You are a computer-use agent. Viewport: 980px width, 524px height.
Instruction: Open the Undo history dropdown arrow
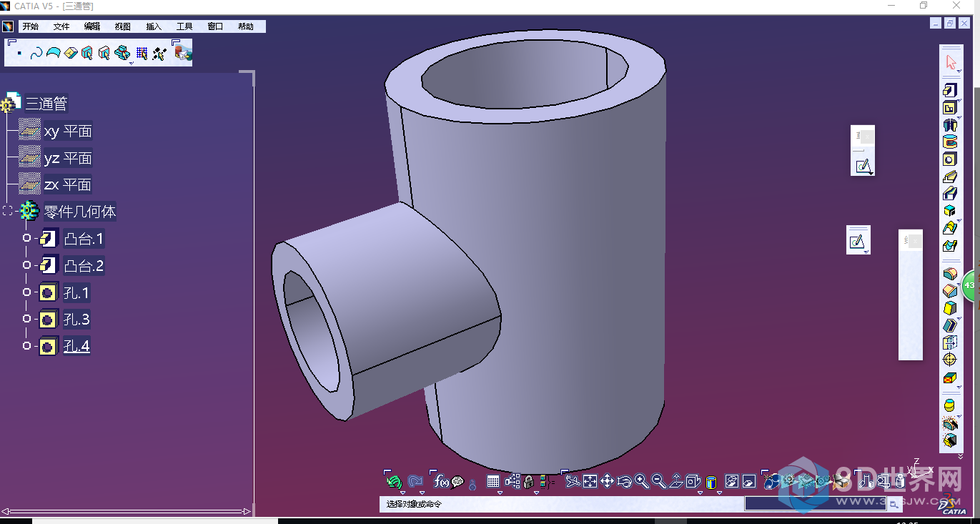(402, 493)
